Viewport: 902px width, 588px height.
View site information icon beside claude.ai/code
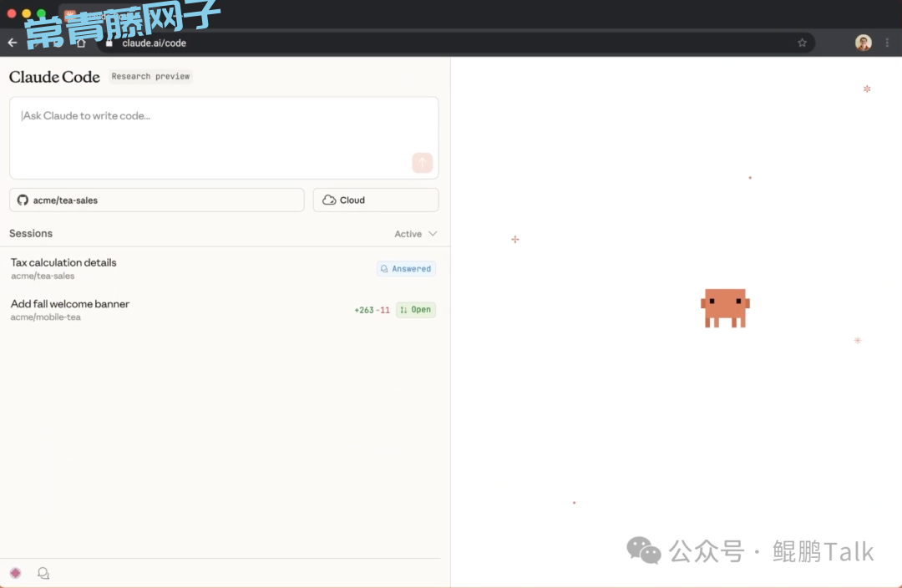(x=109, y=43)
